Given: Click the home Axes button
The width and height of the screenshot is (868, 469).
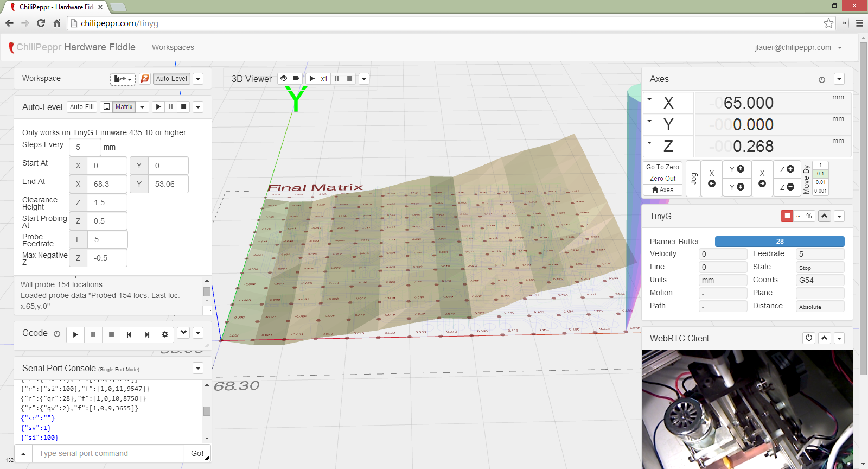Looking at the screenshot, I should (x=662, y=190).
